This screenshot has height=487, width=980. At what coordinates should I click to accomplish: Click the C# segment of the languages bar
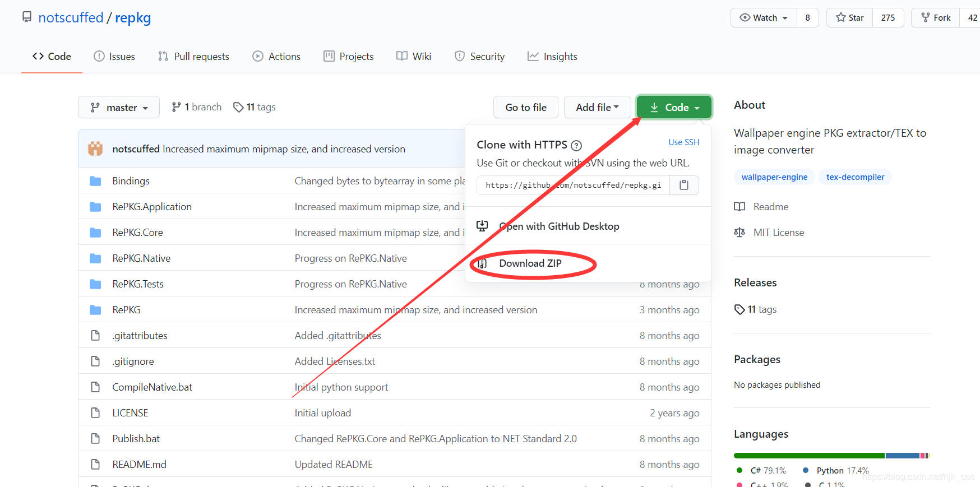click(809, 456)
